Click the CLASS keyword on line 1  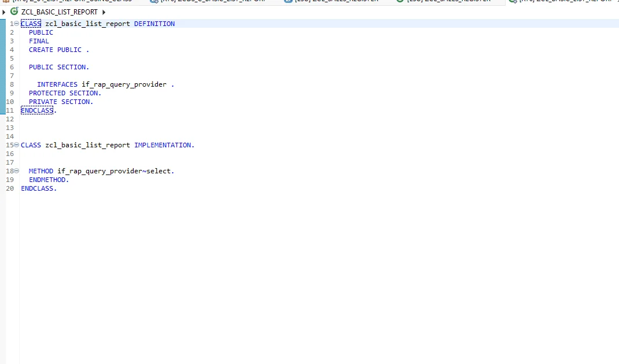[31, 24]
